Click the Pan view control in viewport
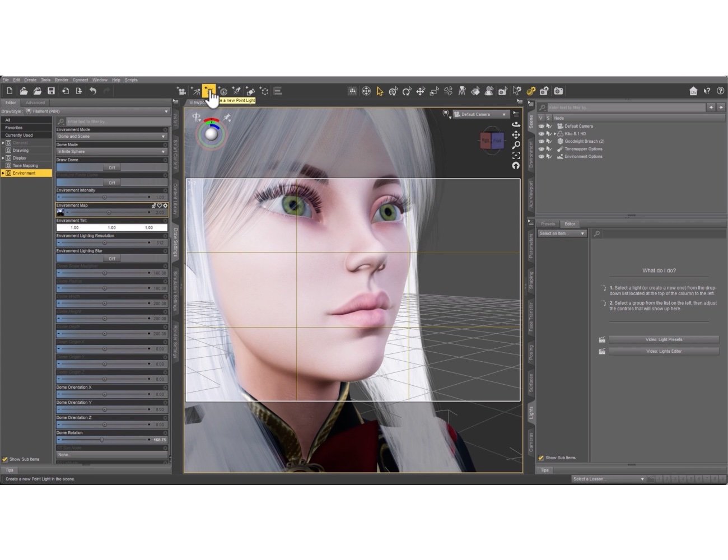The image size is (728, 560). click(516, 134)
